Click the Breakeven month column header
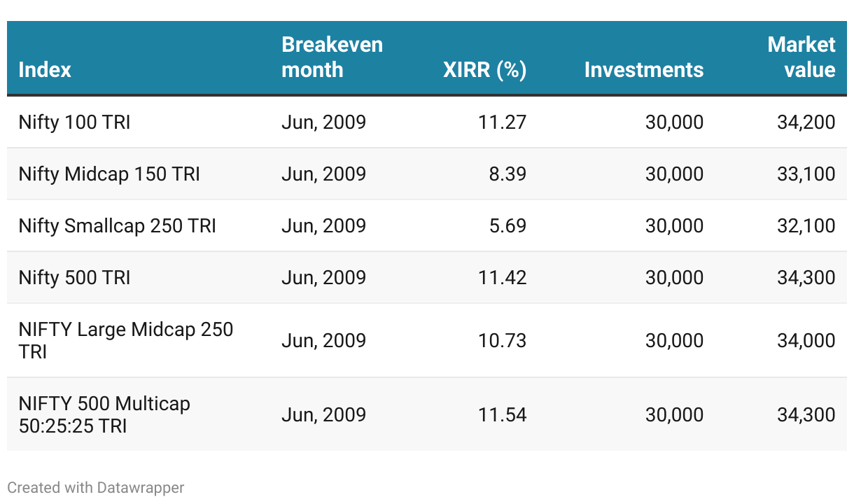Image resolution: width=854 pixels, height=504 pixels. click(332, 57)
